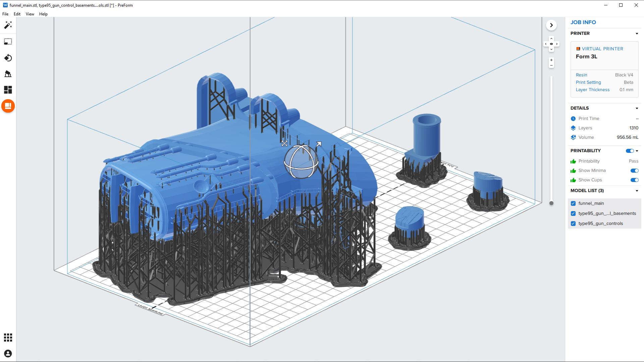Open the File menu
The height and width of the screenshot is (362, 644).
5,14
